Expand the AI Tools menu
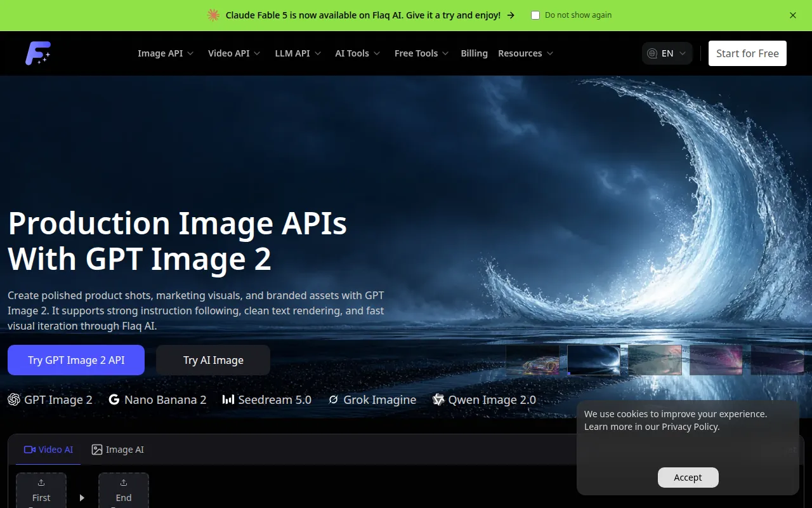The height and width of the screenshot is (508, 812). pos(358,53)
